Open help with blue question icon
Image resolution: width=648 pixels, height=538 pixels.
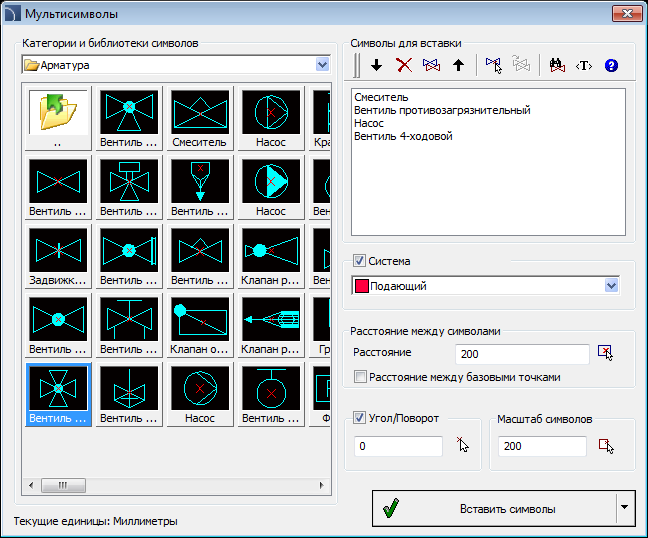(x=611, y=65)
